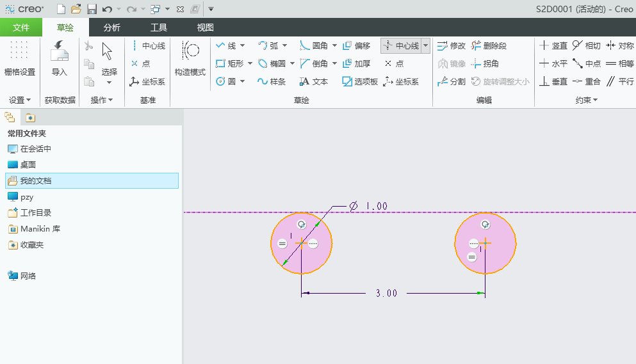Switch to the 分析 tab
Image resolution: width=636 pixels, height=364 pixels.
point(111,28)
